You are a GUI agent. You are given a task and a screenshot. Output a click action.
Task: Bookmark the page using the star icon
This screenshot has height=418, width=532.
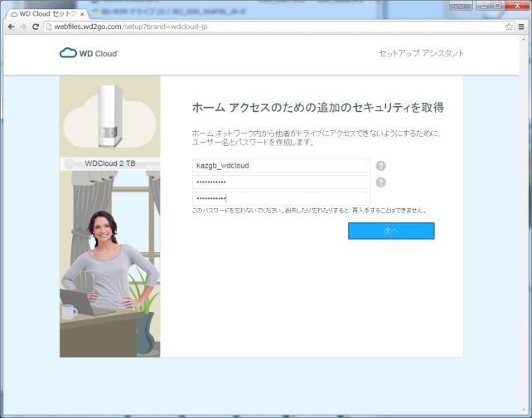click(x=509, y=27)
